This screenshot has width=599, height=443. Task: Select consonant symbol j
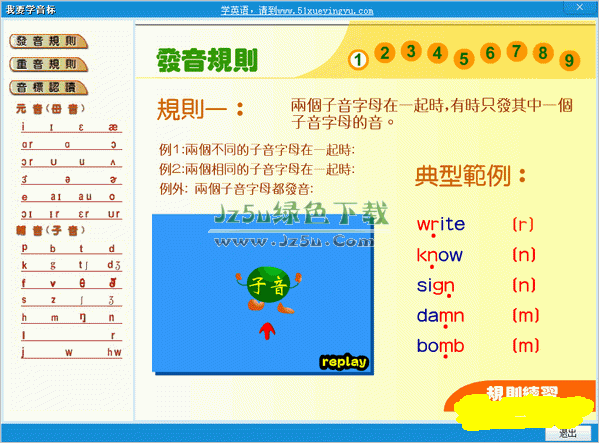point(23,352)
